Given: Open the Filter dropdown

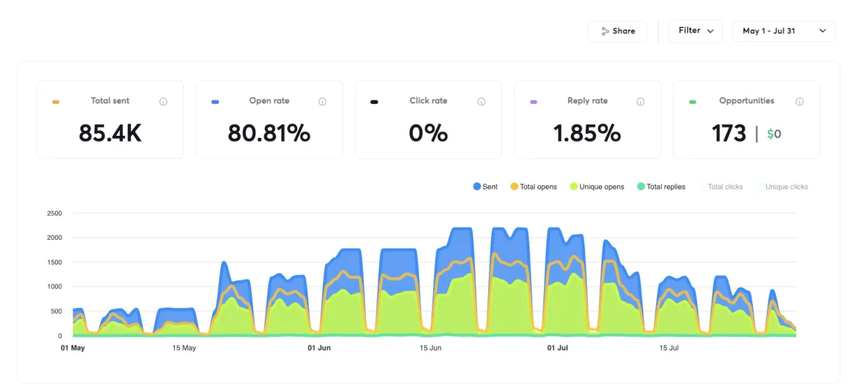Looking at the screenshot, I should pyautogui.click(x=696, y=31).
